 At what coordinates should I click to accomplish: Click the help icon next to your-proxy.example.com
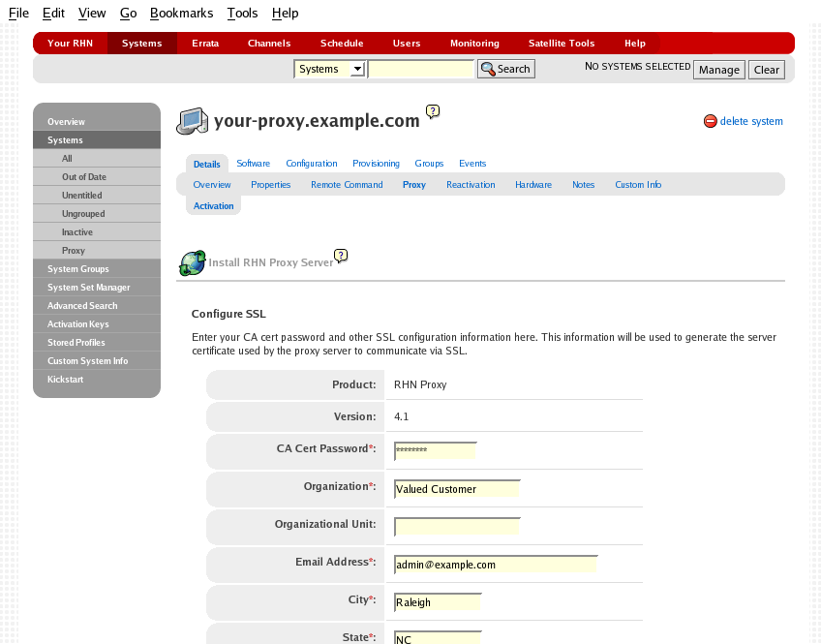(x=433, y=111)
